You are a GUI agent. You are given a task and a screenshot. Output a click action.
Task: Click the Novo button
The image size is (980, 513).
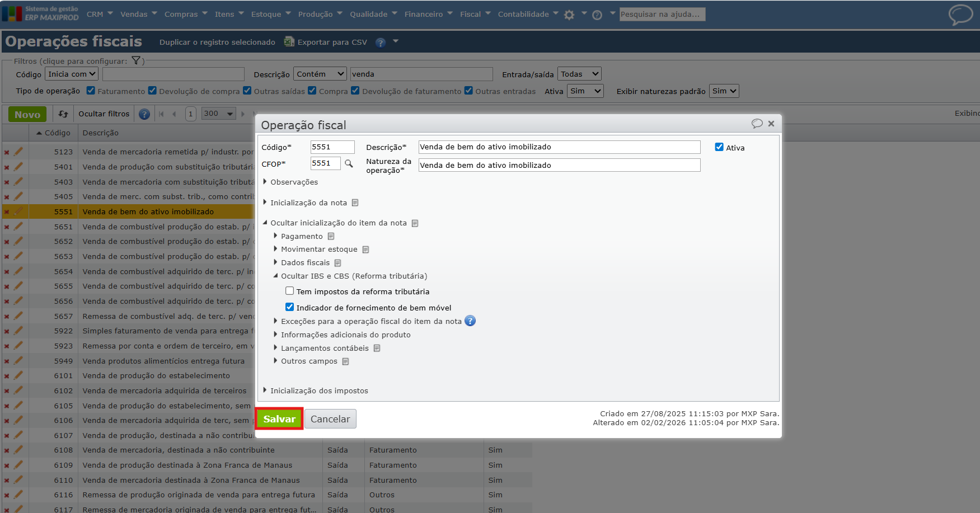point(27,115)
